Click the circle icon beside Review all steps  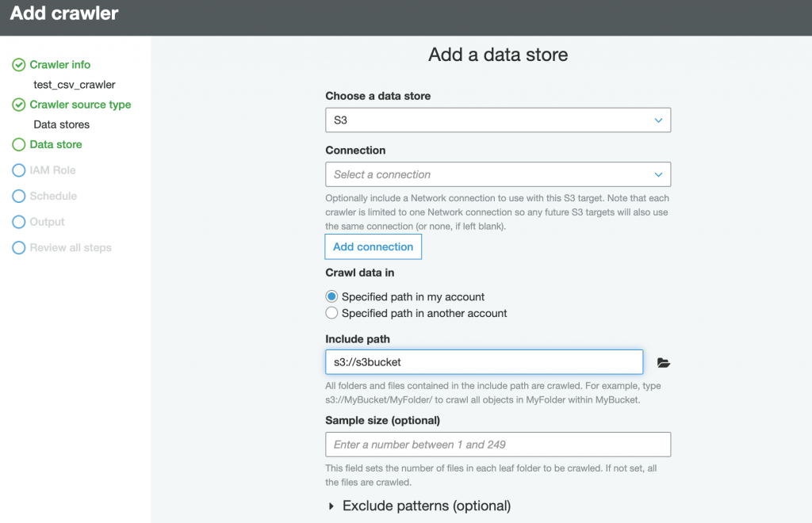(x=19, y=248)
